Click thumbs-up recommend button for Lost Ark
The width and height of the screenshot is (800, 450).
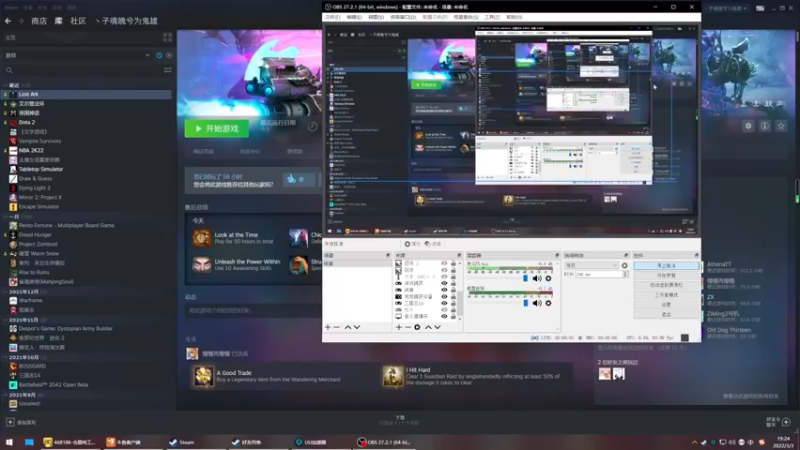pos(298,179)
